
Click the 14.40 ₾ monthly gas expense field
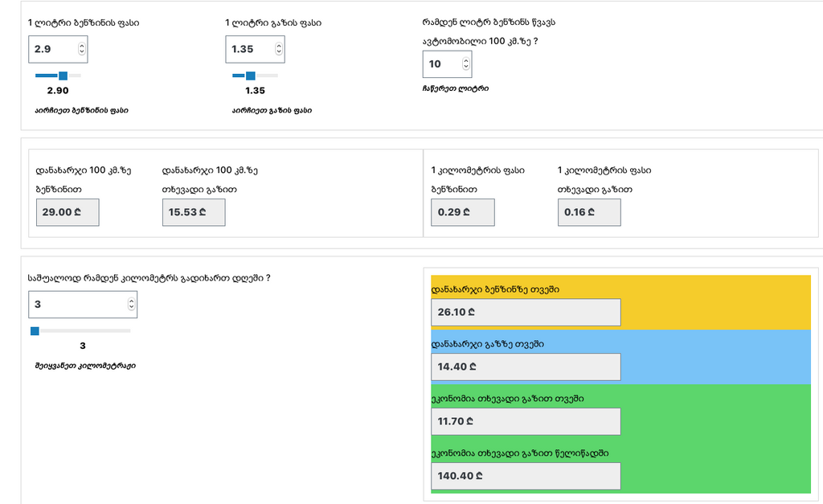coord(526,367)
